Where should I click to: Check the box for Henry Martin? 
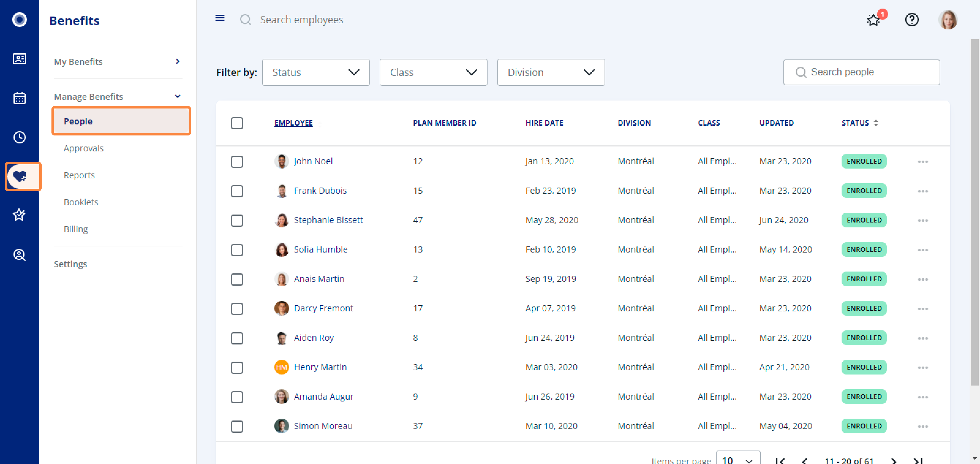[237, 367]
